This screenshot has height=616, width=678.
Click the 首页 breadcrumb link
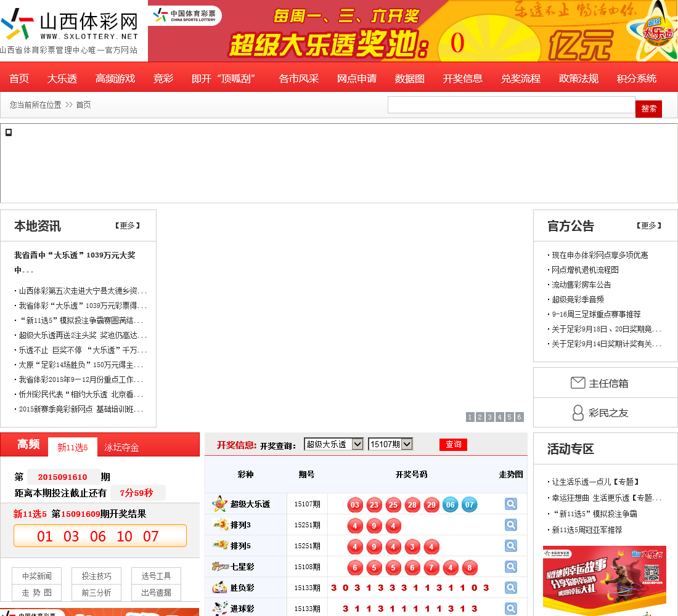tap(83, 105)
